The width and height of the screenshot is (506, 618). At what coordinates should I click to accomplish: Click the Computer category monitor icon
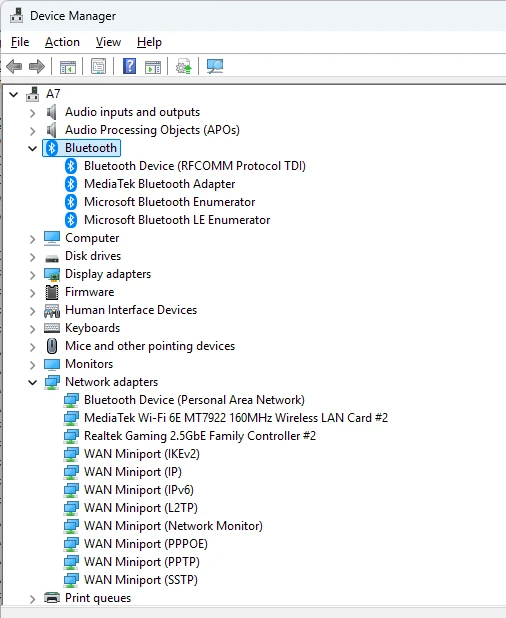tap(52, 238)
